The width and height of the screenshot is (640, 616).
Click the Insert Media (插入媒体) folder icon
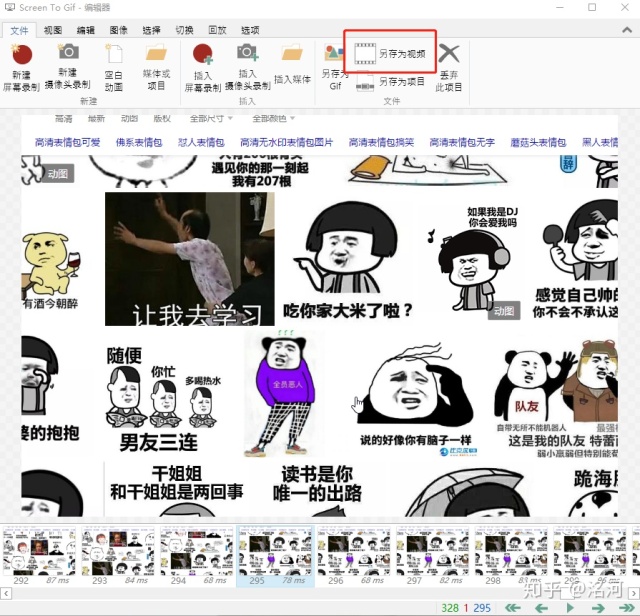pos(292,54)
